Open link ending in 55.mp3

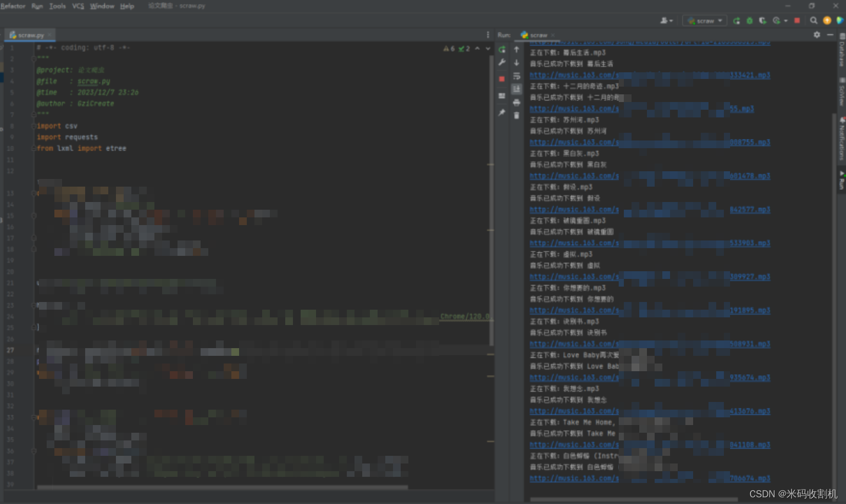click(641, 109)
